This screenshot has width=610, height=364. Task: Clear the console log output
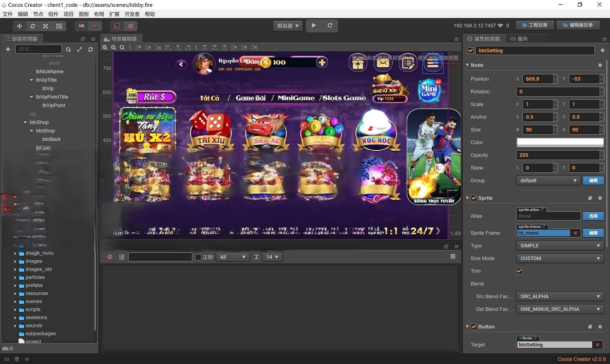click(x=110, y=257)
